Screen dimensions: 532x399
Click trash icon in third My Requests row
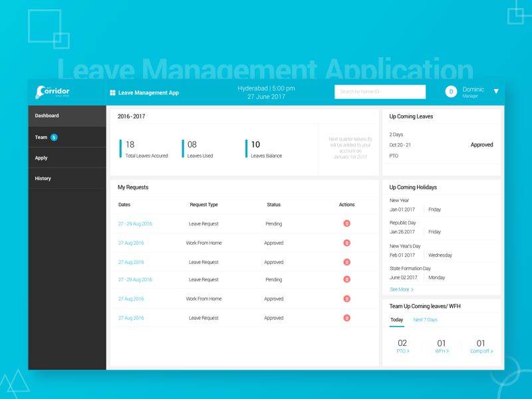346,262
